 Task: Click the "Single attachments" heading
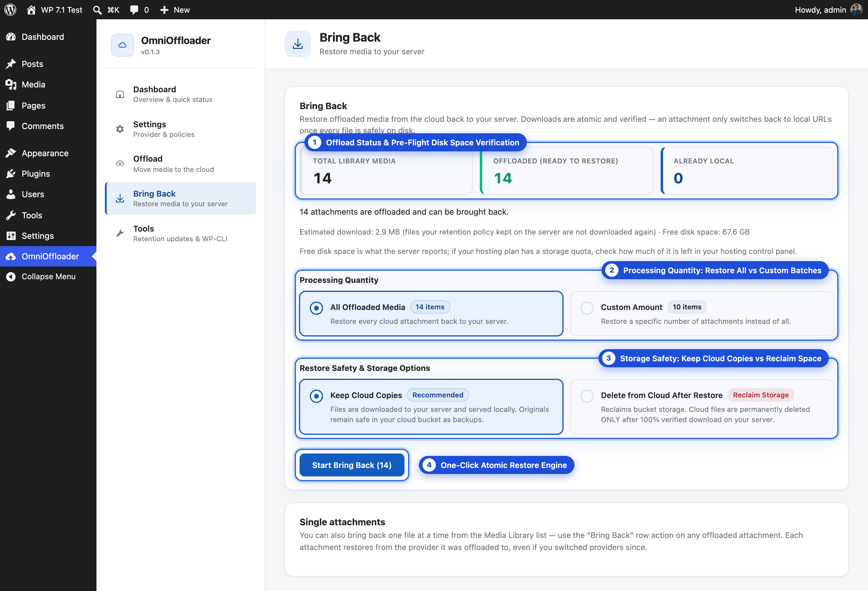[342, 522]
